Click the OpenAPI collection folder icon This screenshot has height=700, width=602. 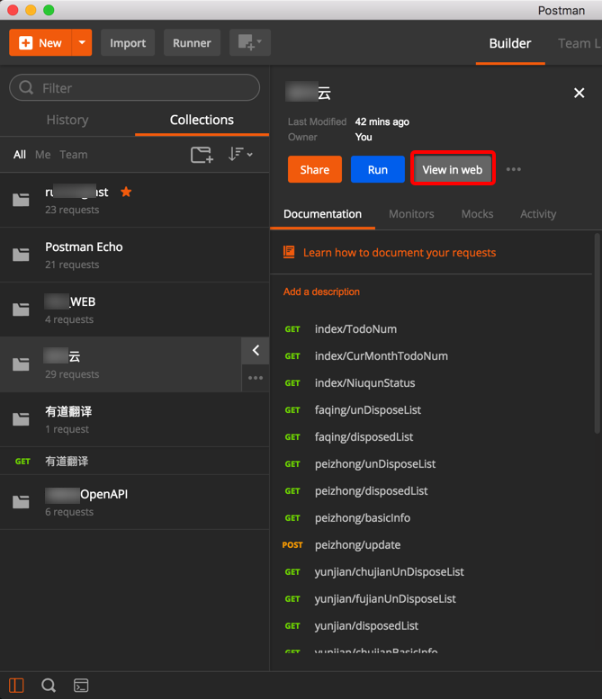coord(21,502)
